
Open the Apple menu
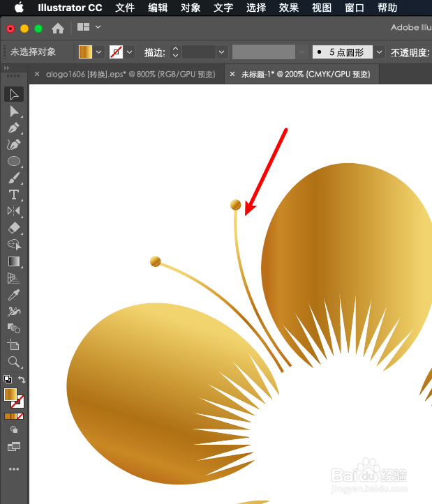pos(20,8)
